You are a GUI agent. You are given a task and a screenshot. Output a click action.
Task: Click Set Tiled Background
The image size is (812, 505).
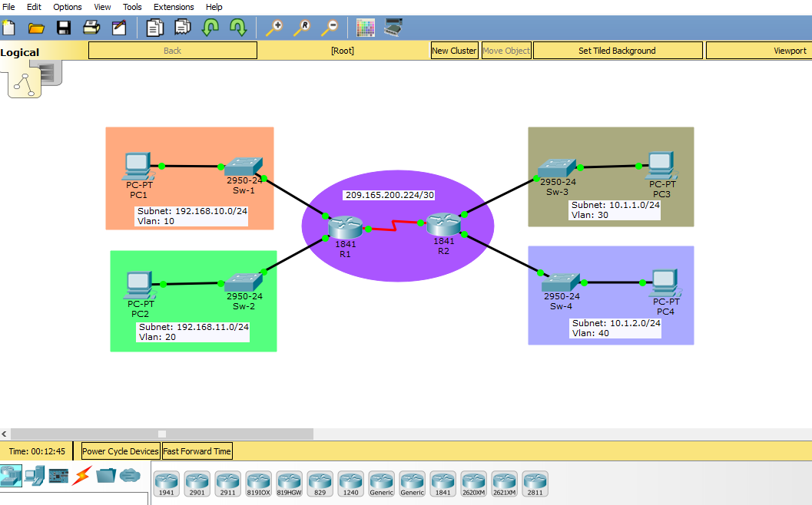618,51
